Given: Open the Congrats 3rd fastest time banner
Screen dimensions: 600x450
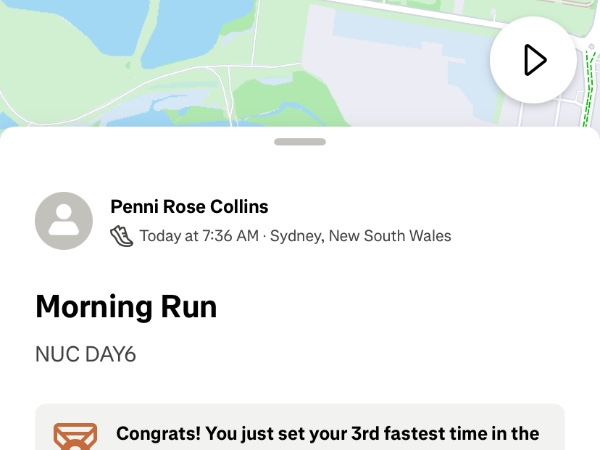Looking at the screenshot, I should pyautogui.click(x=328, y=434).
